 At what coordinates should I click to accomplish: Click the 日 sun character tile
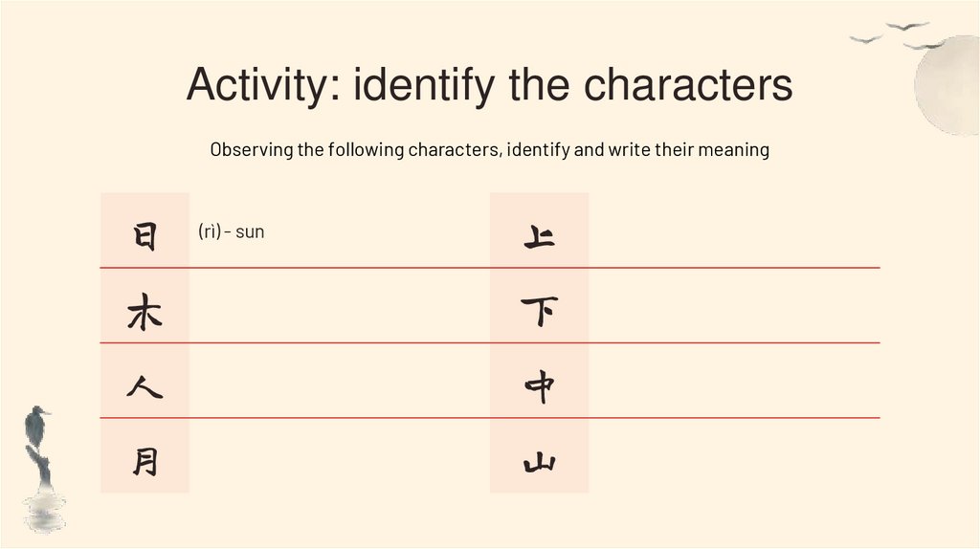click(145, 234)
